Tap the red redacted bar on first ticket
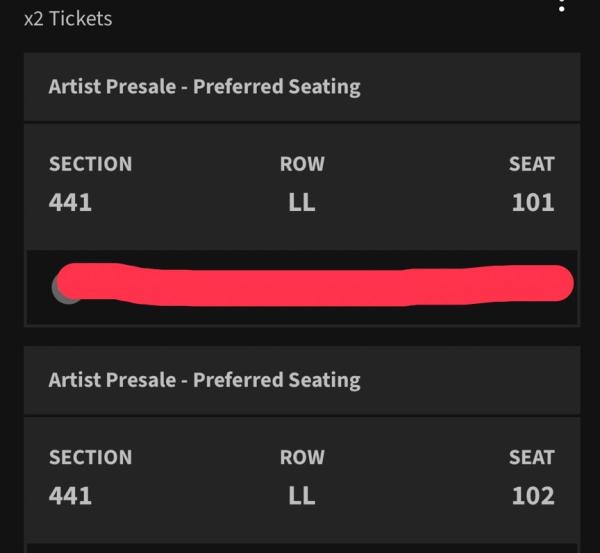Viewport: 600px width, 553px height. click(x=315, y=285)
